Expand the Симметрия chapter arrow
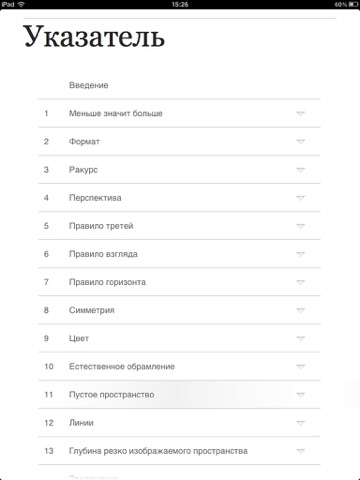Image resolution: width=360 pixels, height=480 pixels. (300, 310)
